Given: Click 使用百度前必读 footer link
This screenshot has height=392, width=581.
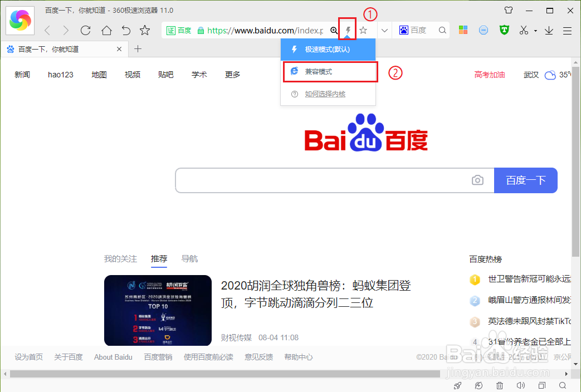Looking at the screenshot, I should tap(208, 357).
